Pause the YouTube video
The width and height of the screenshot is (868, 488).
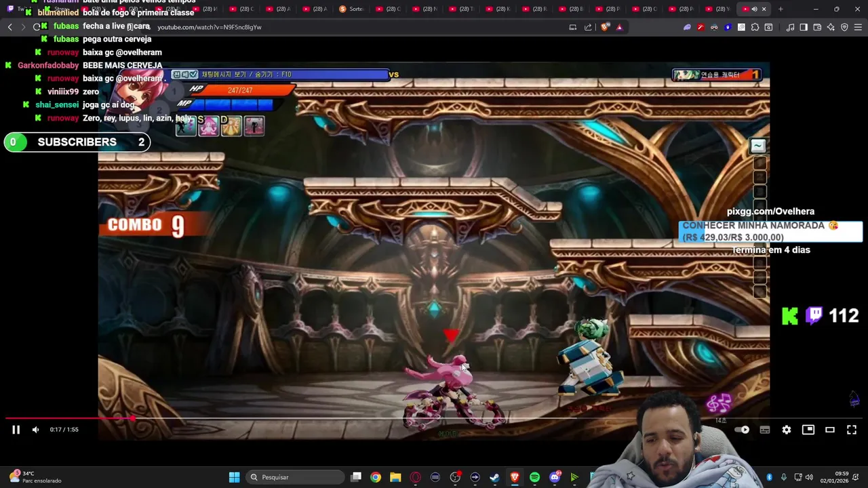coord(16,430)
